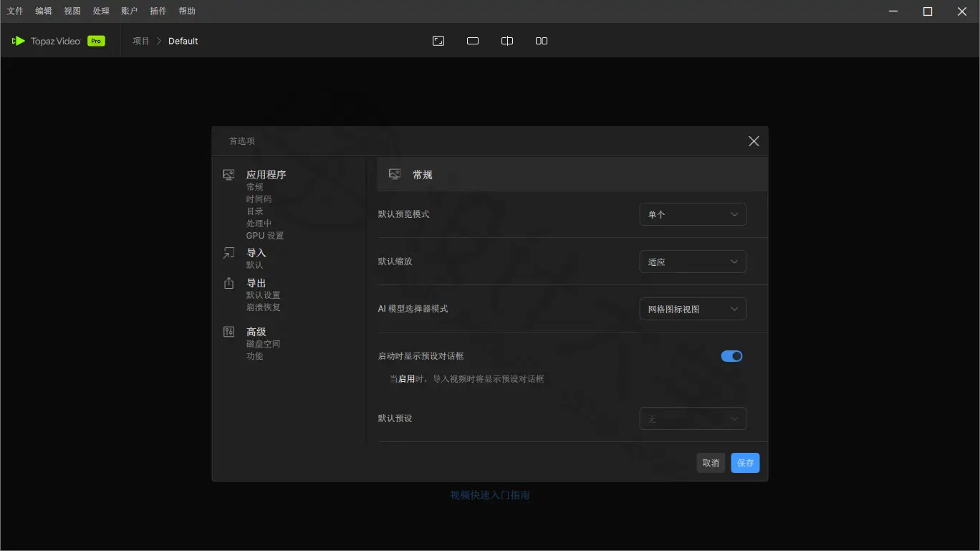Click the AI 模型选择器模式 label
The height and width of the screenshot is (551, 980).
(x=413, y=309)
